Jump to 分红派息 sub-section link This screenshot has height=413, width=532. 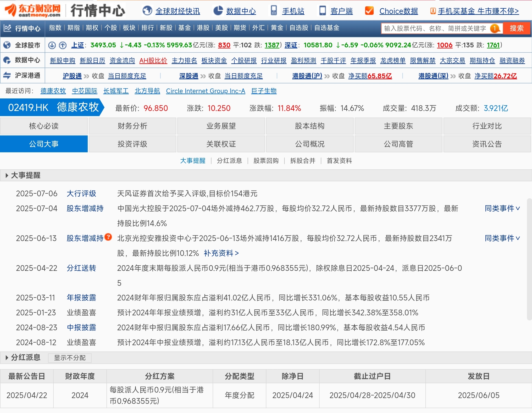click(229, 160)
